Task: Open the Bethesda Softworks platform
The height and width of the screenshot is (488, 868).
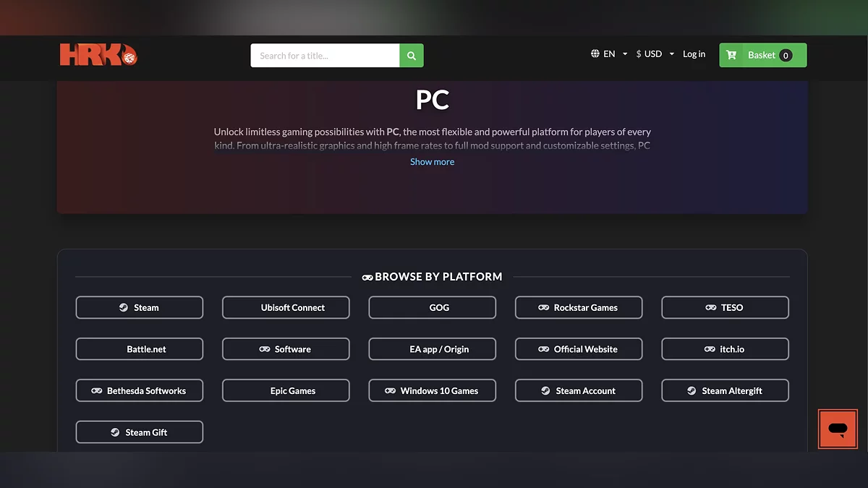Action: [x=140, y=391]
